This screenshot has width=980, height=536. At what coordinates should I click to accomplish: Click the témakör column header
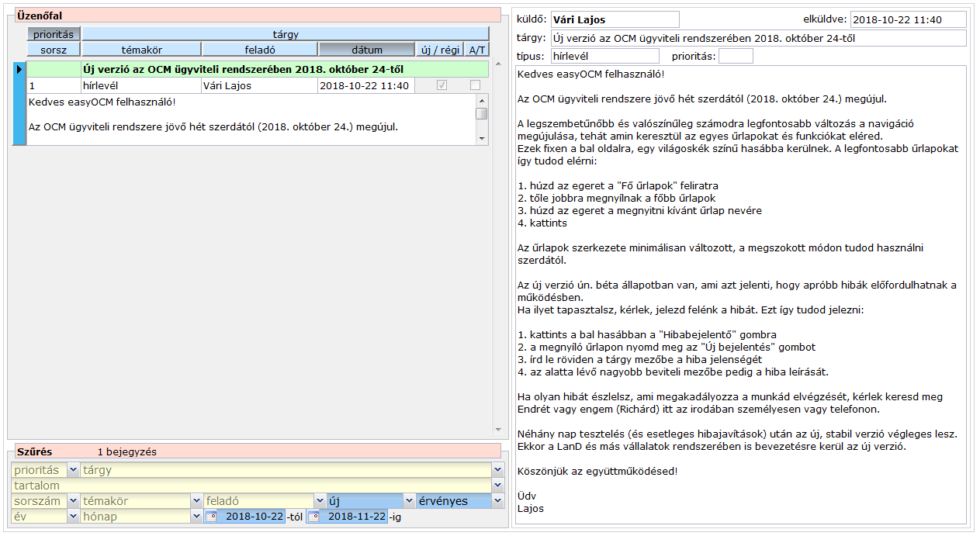[x=141, y=50]
